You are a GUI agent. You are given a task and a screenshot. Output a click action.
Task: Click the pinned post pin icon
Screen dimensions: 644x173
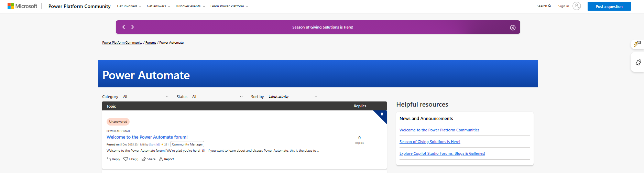pos(382,115)
